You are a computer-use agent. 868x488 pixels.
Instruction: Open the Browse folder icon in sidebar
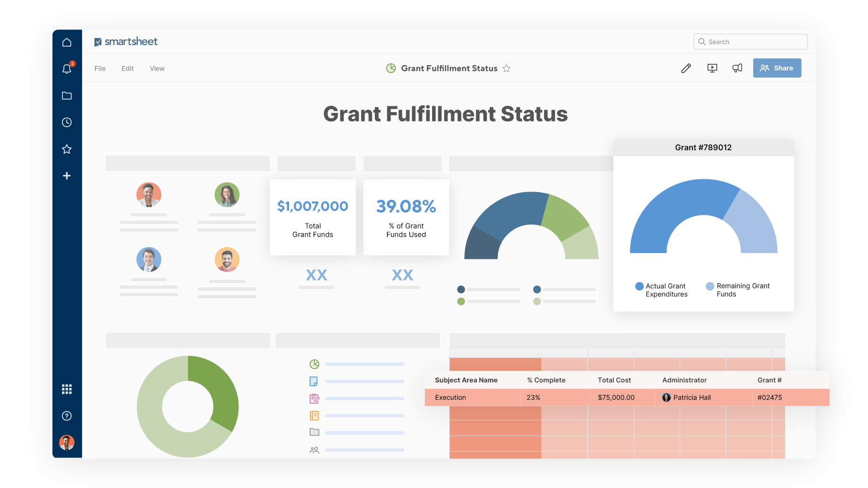67,96
